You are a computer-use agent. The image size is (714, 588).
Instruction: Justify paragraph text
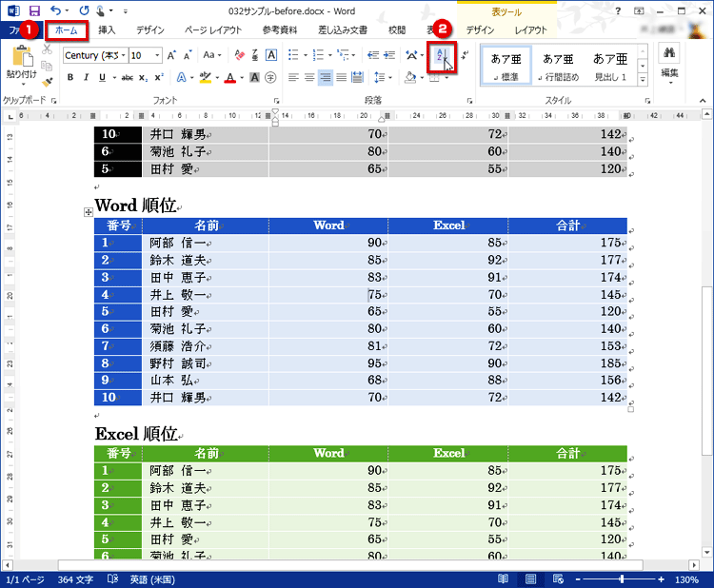341,78
